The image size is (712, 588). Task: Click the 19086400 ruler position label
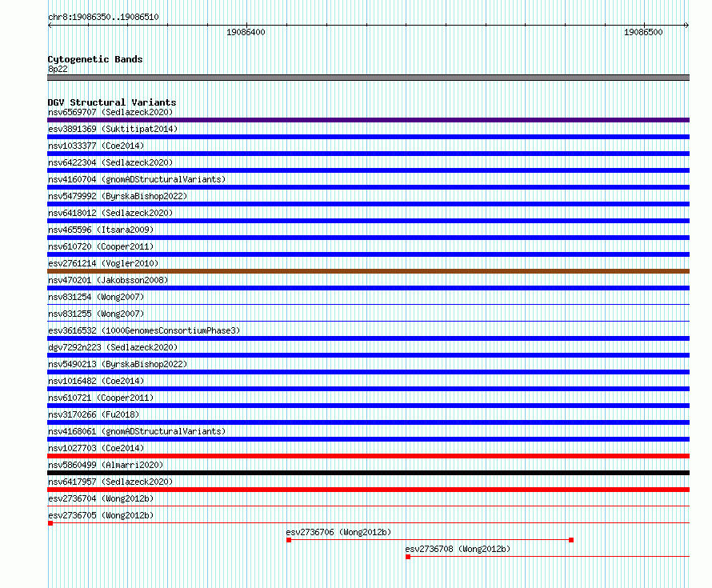(246, 32)
